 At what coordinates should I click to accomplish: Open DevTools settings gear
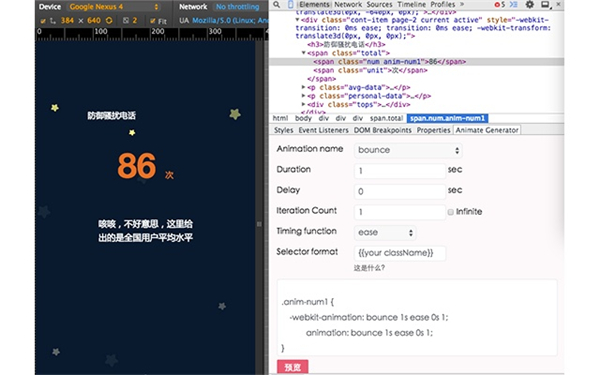[x=530, y=5]
